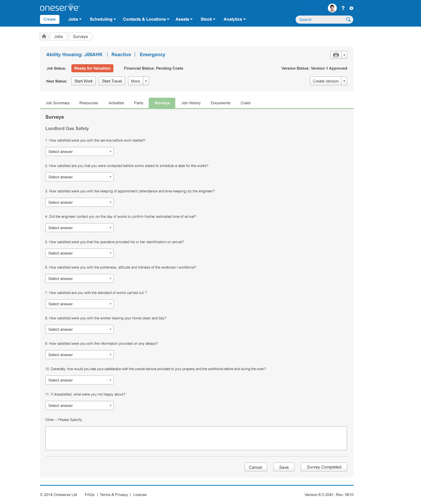This screenshot has height=504, width=421.
Task: Click the Ready for Valuation status badge
Action: click(x=92, y=68)
